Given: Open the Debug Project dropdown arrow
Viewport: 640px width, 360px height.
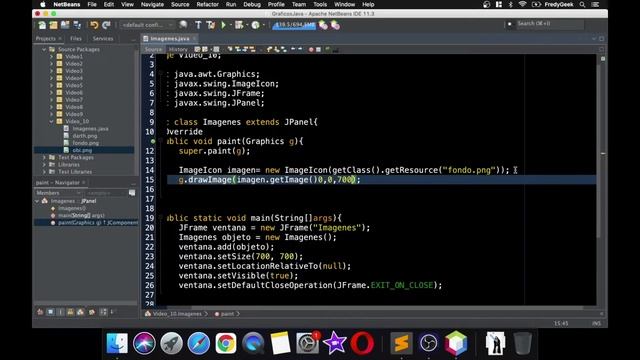Looking at the screenshot, I should pyautogui.click(x=247, y=25).
